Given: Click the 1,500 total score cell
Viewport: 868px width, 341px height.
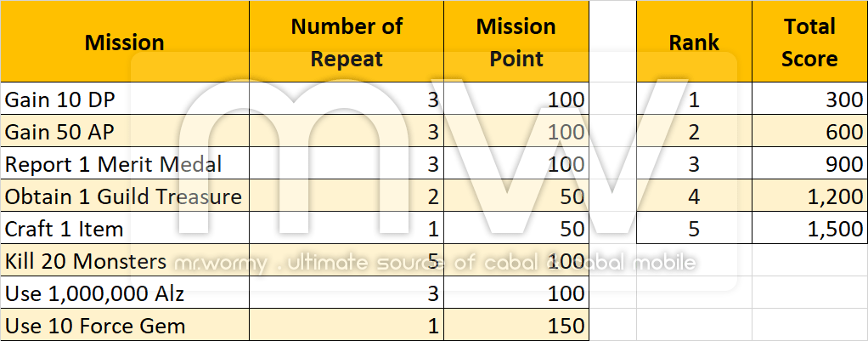Looking at the screenshot, I should (809, 229).
